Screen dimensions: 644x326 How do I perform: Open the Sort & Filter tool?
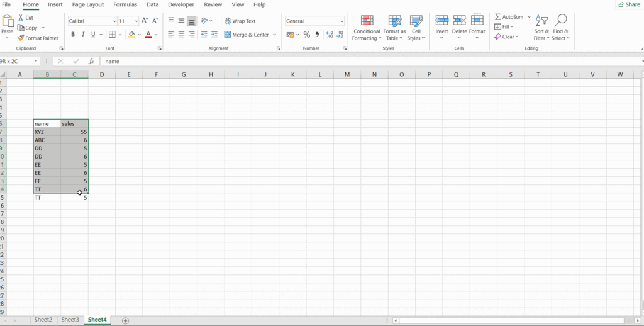click(541, 21)
